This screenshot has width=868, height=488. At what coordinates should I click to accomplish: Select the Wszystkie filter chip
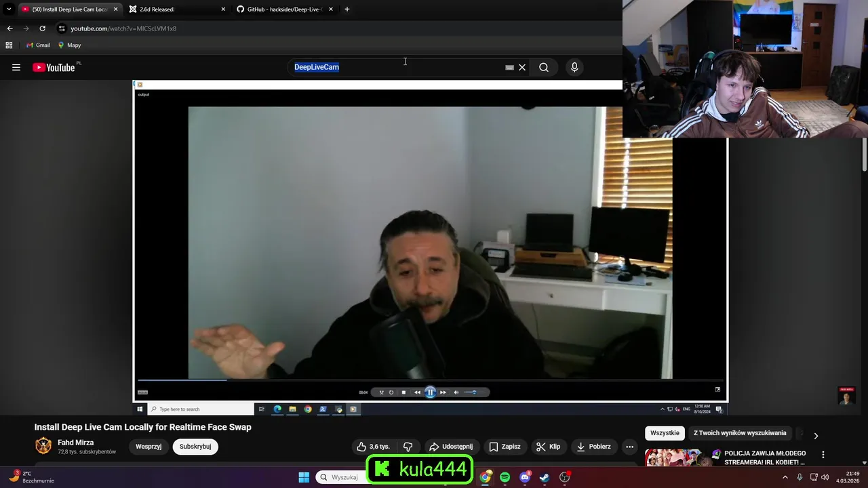[665, 433]
